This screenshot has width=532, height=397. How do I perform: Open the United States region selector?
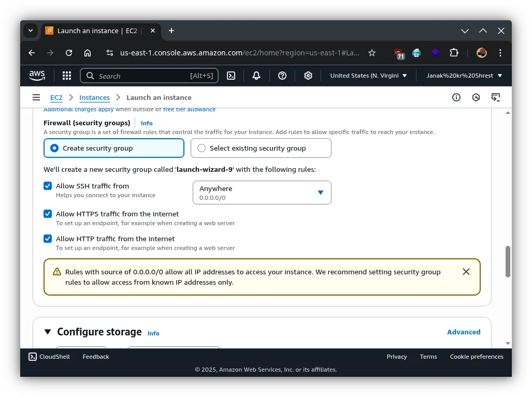point(368,76)
